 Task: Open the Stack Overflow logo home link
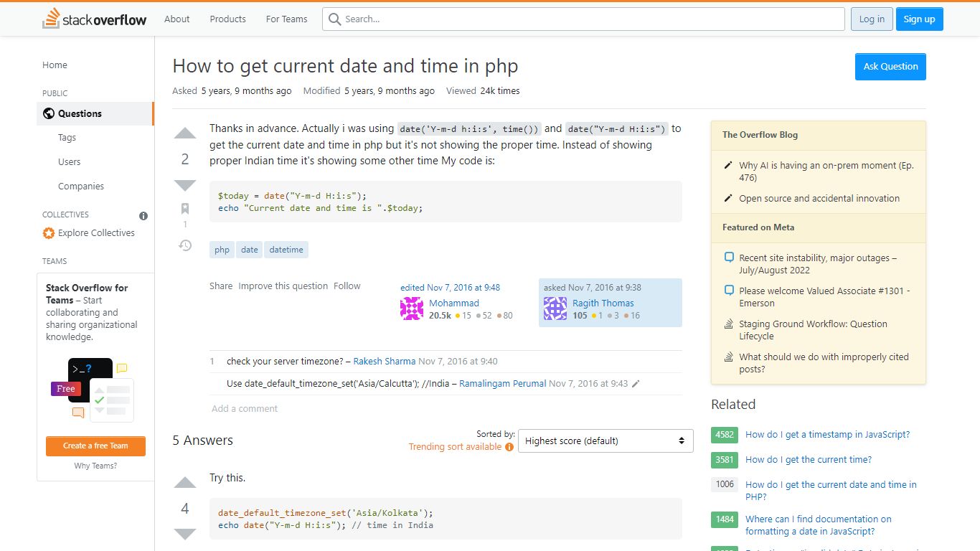(x=94, y=19)
